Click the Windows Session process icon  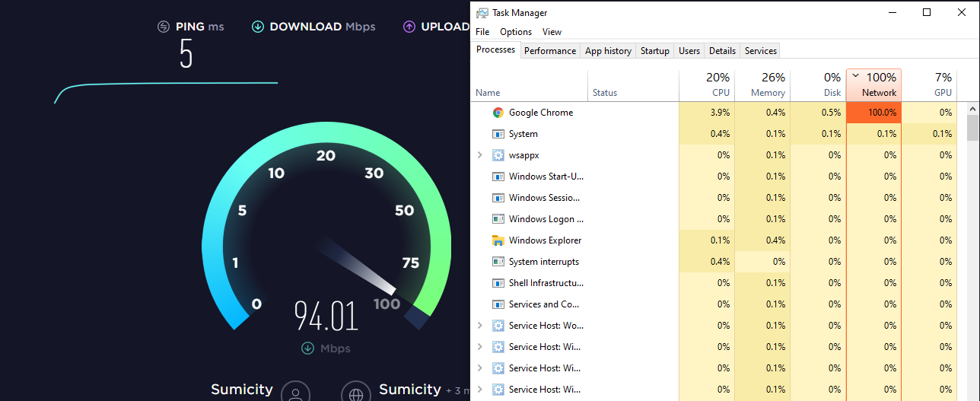[498, 198]
